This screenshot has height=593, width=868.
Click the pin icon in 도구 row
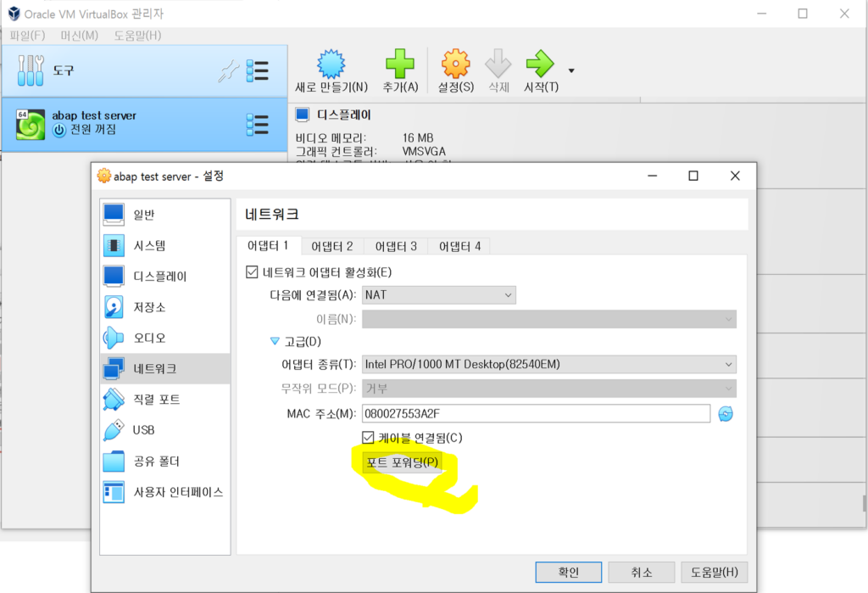pos(229,71)
